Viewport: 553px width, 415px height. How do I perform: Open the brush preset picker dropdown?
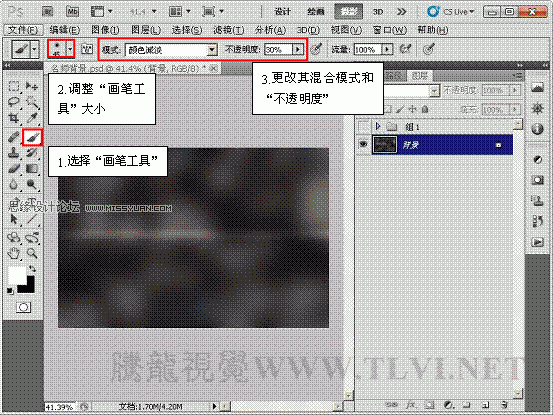[71, 49]
